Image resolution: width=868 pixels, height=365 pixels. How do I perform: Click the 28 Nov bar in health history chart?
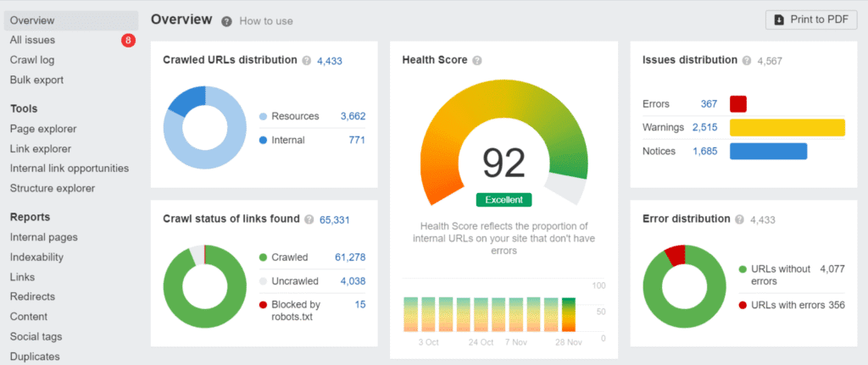click(x=568, y=314)
